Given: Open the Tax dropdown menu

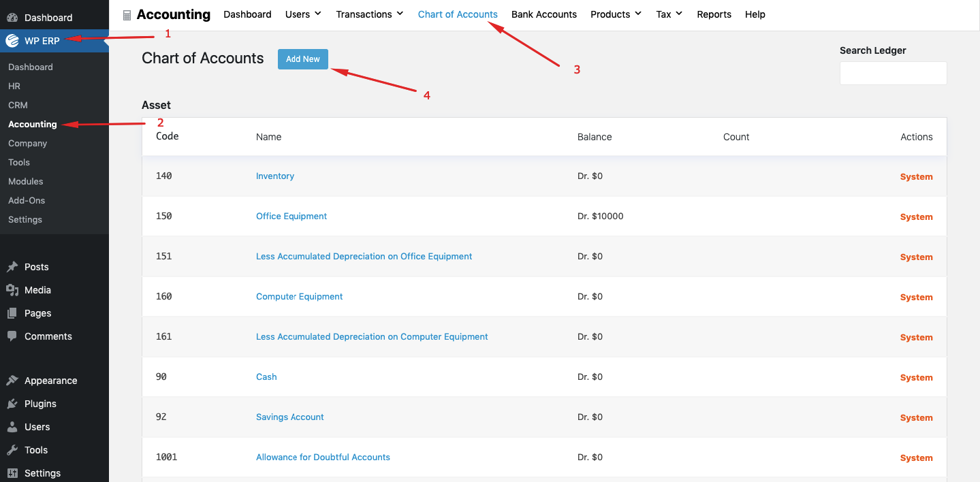Looking at the screenshot, I should (x=669, y=14).
